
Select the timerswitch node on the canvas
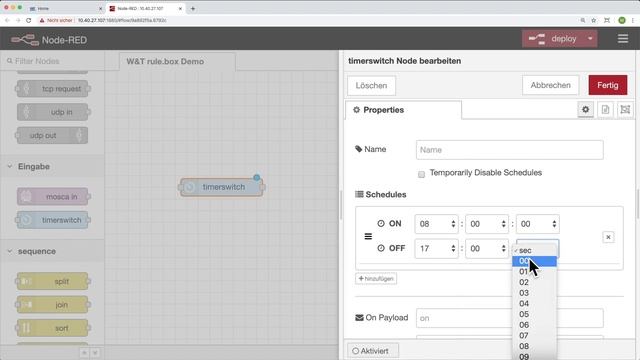(222, 187)
